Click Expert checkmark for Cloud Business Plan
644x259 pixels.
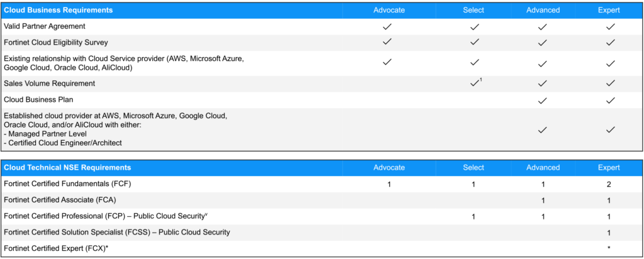[610, 100]
